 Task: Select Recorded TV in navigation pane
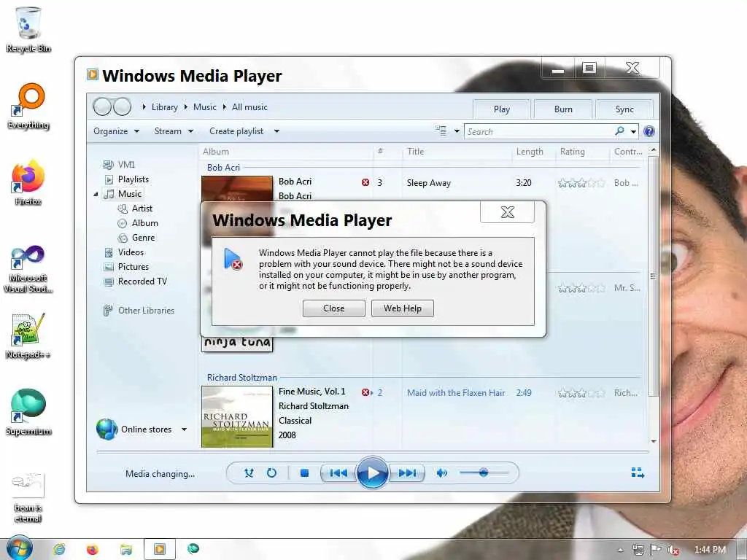(x=142, y=281)
